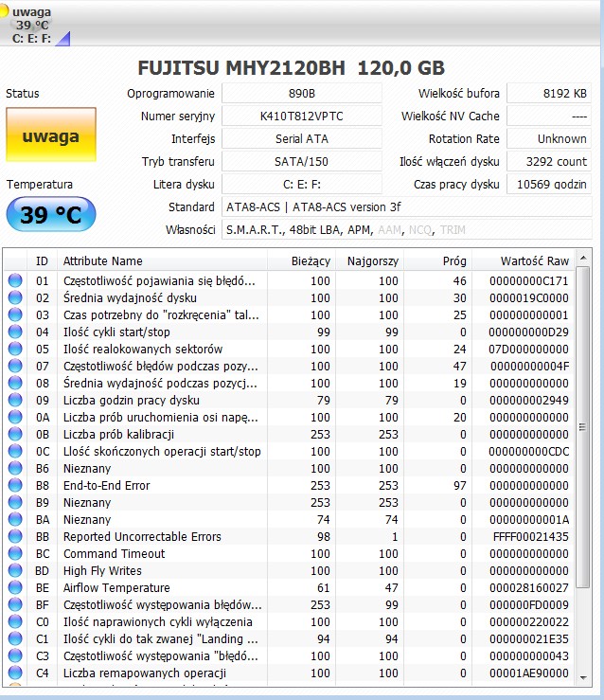Click the vertical scrollbar thumb of attribute list
The image size is (604, 700).
tap(582, 427)
